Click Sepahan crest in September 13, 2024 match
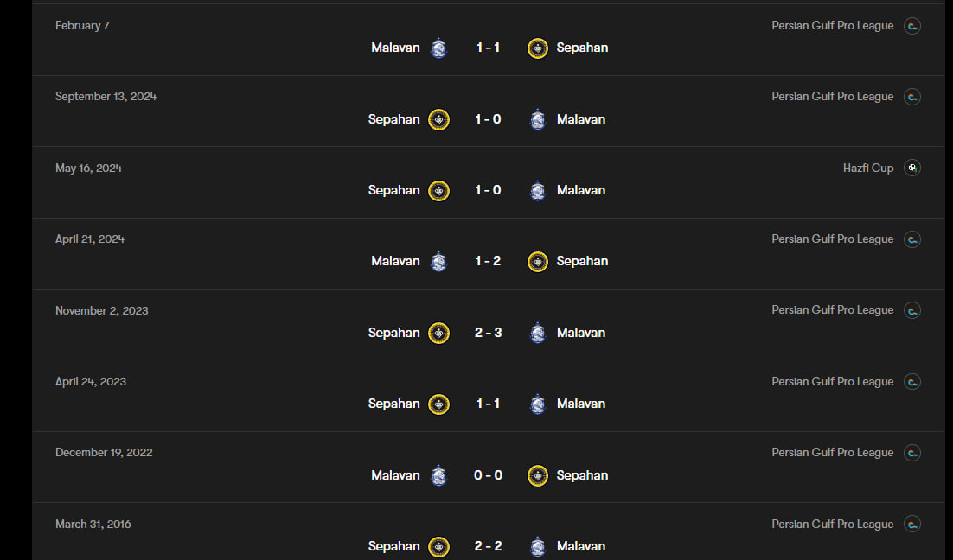 (438, 119)
